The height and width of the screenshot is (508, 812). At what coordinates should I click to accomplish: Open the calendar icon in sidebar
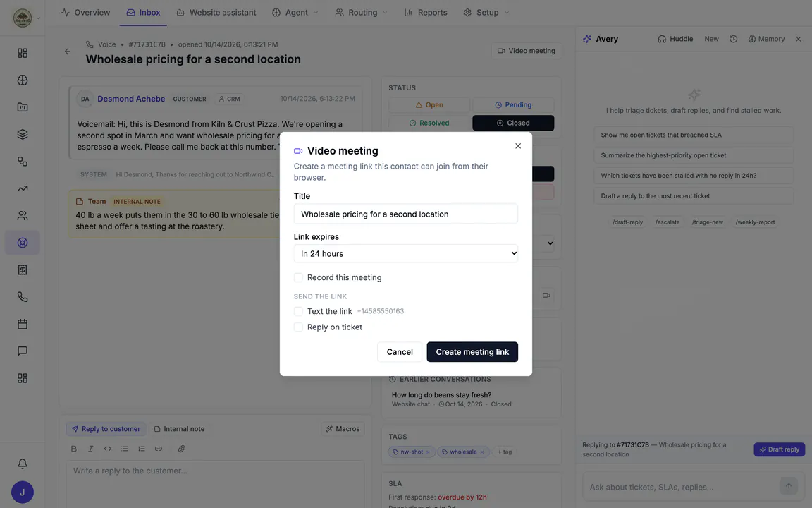[23, 324]
